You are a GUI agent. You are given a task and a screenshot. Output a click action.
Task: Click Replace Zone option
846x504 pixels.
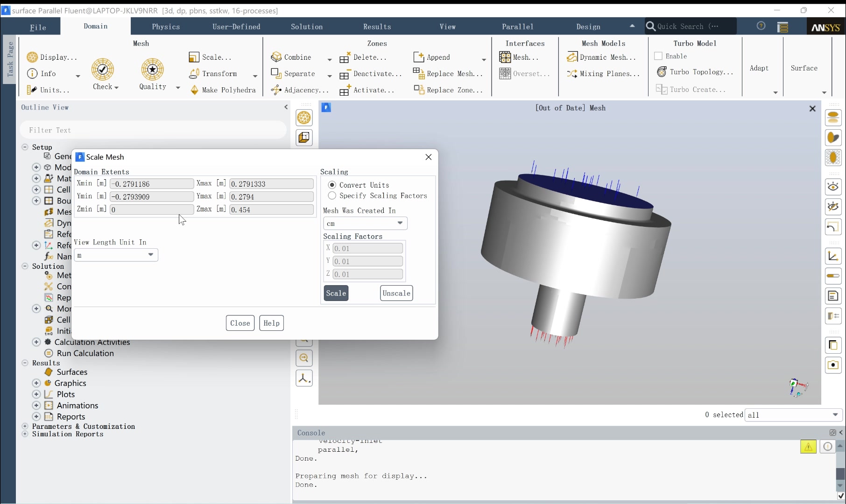tap(448, 90)
